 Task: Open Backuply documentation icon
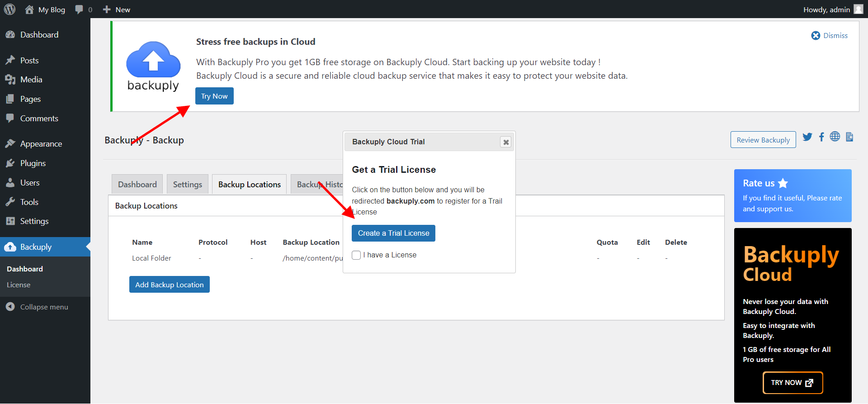pyautogui.click(x=849, y=137)
